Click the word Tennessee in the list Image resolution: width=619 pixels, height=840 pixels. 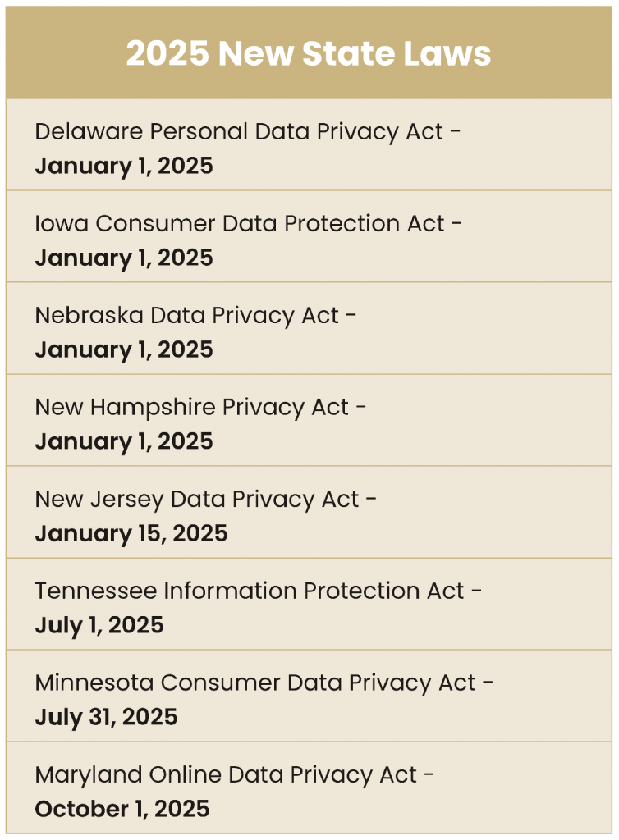[x=95, y=591]
